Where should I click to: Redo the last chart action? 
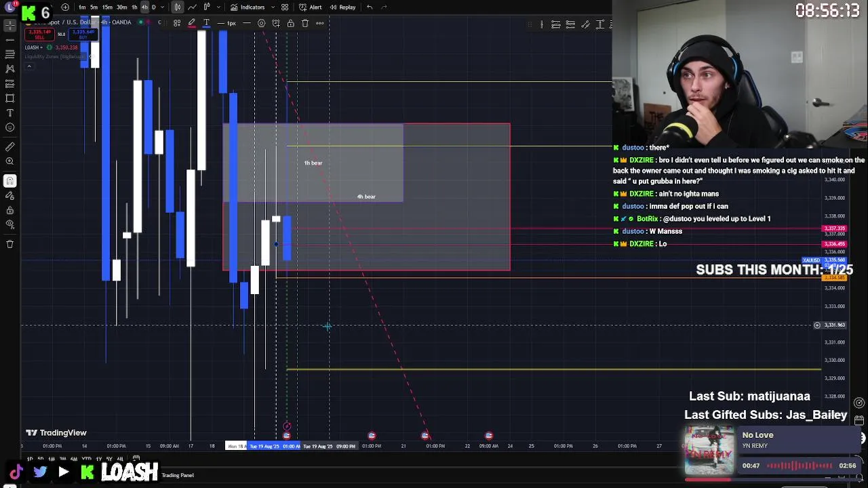384,7
